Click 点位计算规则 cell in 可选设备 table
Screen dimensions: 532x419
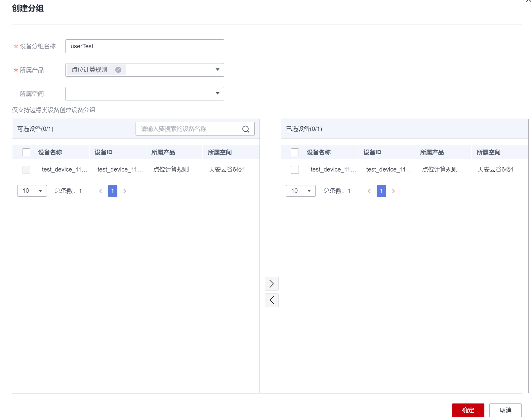click(171, 170)
